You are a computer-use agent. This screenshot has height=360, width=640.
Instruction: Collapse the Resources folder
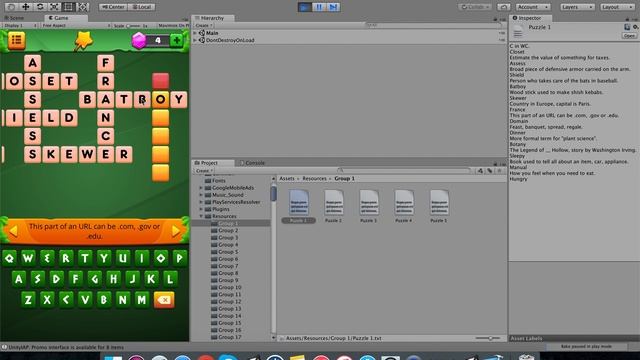201,216
